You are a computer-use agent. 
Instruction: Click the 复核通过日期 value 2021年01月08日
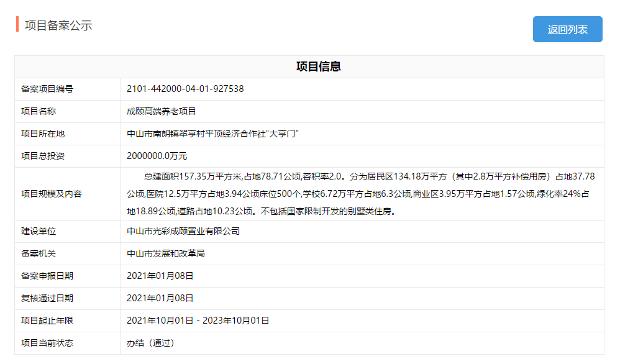tap(160, 298)
